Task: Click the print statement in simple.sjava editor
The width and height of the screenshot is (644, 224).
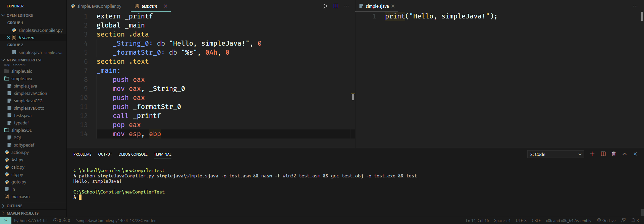Action: pos(441,16)
